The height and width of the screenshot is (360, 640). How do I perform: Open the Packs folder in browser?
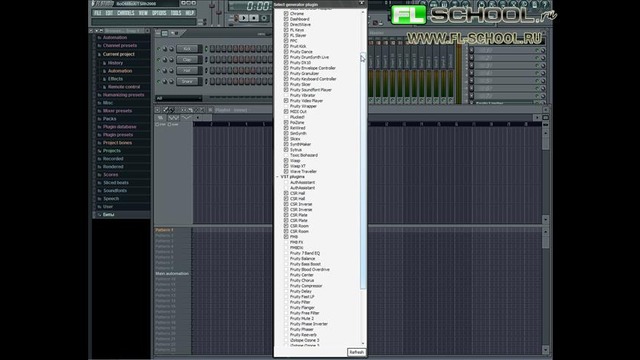(x=110, y=119)
